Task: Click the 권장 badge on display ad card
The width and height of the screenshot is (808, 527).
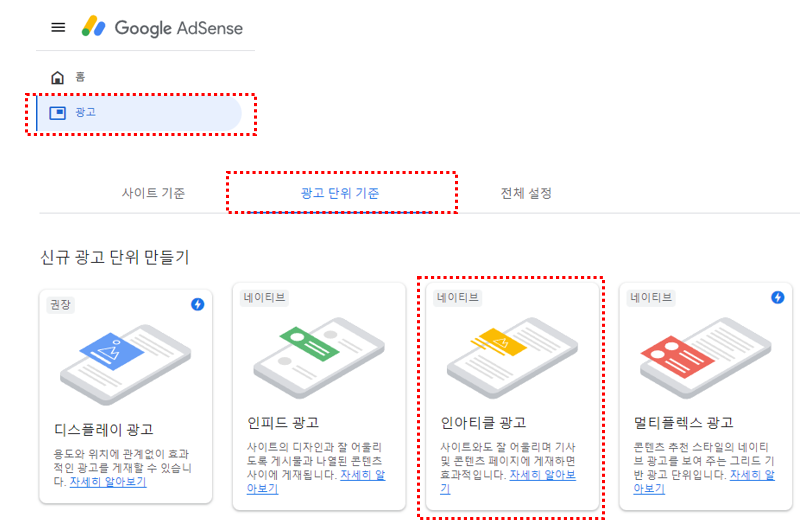Action: (60, 304)
